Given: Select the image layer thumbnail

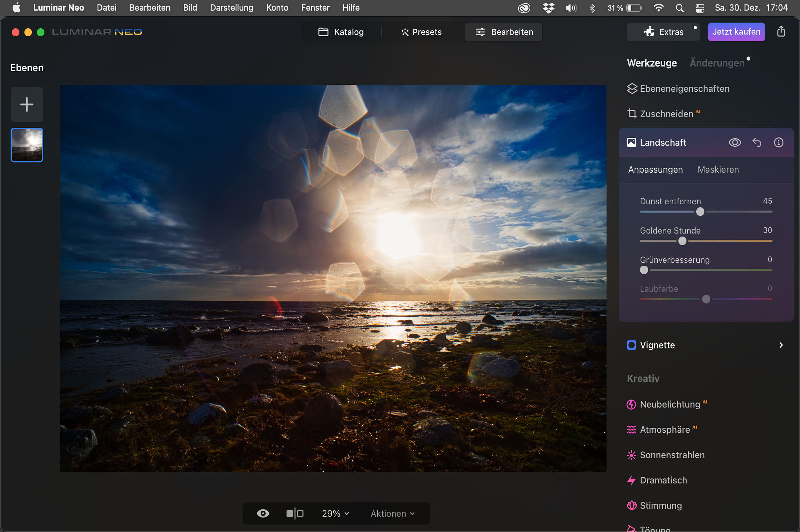Looking at the screenshot, I should coord(27,145).
